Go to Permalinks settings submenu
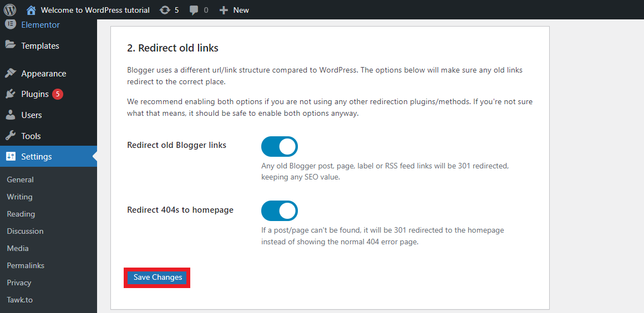This screenshot has height=313, width=644. click(x=26, y=265)
